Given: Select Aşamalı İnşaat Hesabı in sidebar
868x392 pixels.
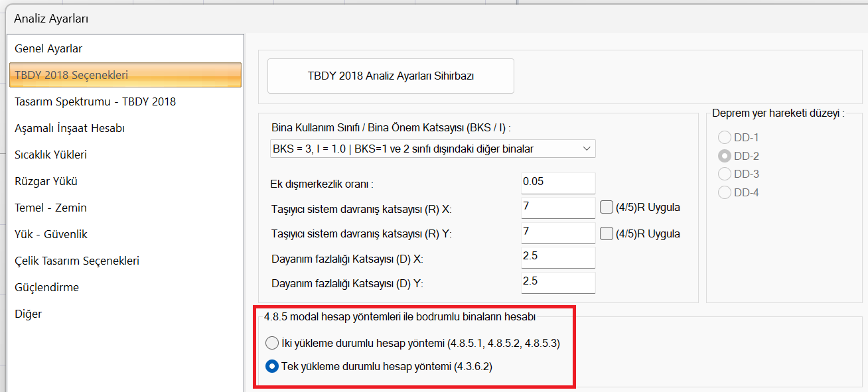Looking at the screenshot, I should 70,128.
